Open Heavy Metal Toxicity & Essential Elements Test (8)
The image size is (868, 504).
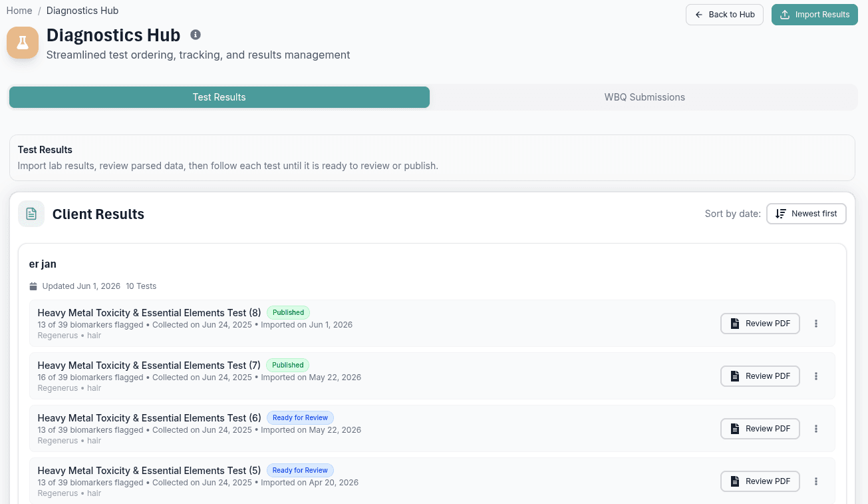(x=150, y=313)
